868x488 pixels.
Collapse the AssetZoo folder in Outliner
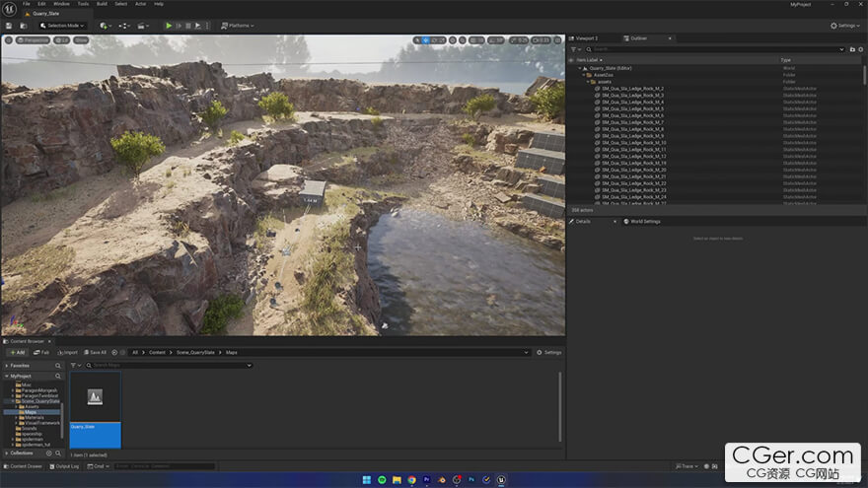point(584,75)
